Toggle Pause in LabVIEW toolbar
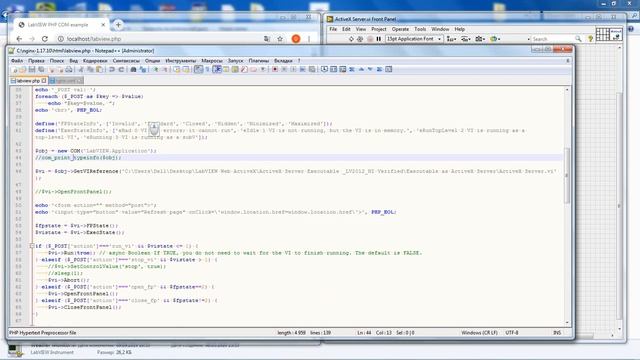The image size is (640, 360). point(379,39)
